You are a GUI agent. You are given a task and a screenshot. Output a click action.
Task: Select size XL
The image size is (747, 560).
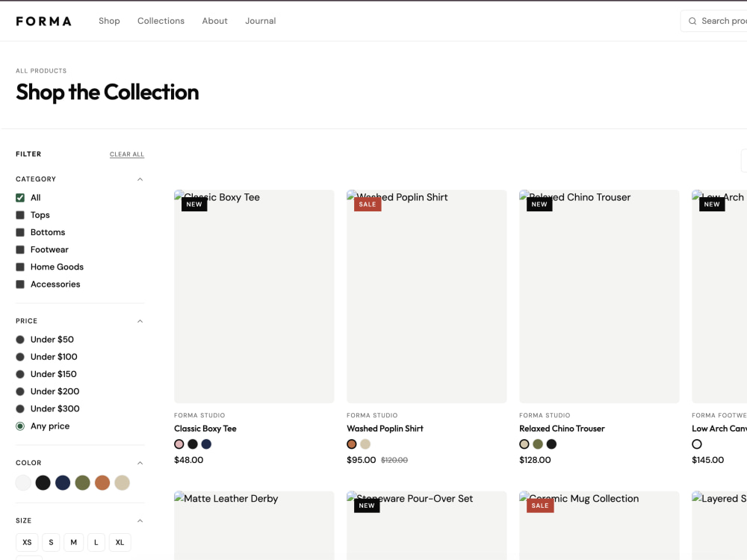(x=120, y=542)
